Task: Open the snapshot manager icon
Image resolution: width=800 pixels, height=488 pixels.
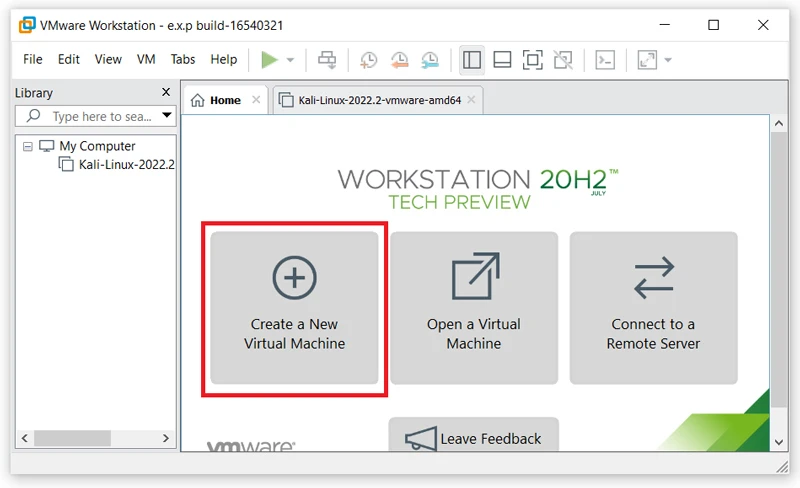Action: pos(430,60)
